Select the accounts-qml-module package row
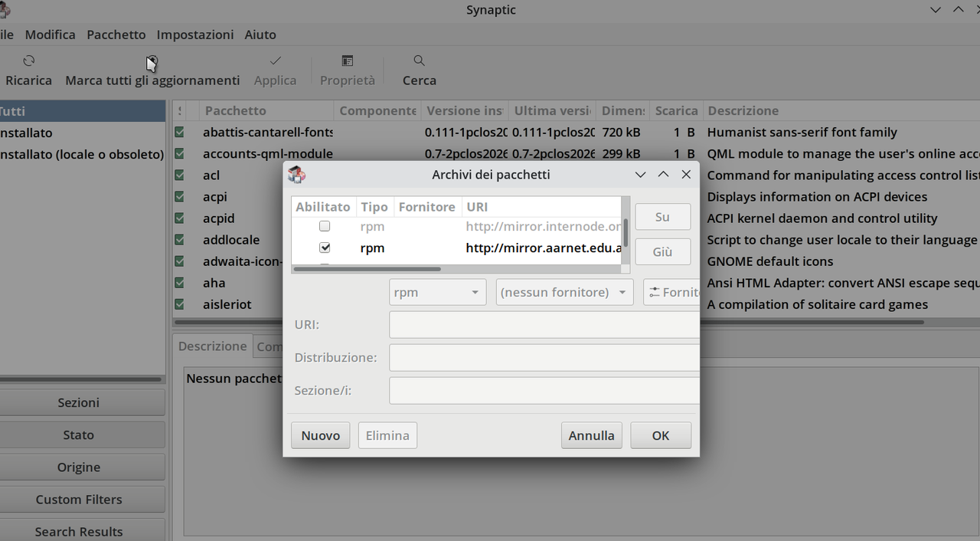The image size is (980, 541). 576,153
